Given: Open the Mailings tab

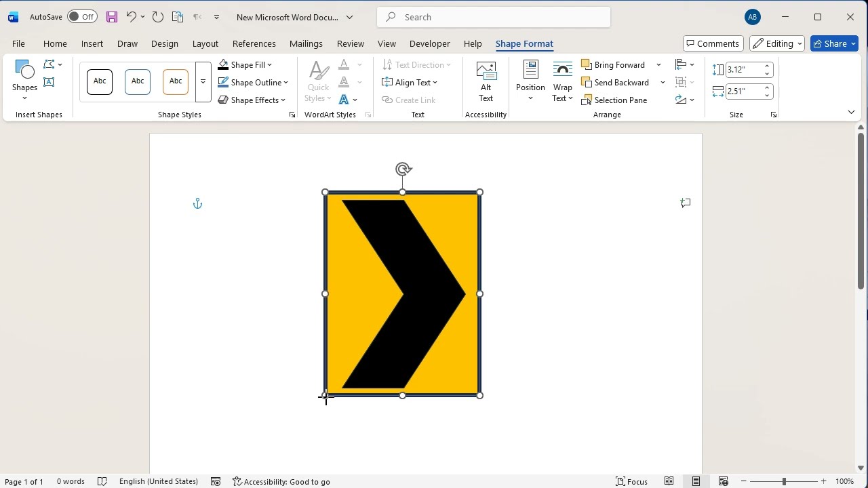Looking at the screenshot, I should click(306, 43).
